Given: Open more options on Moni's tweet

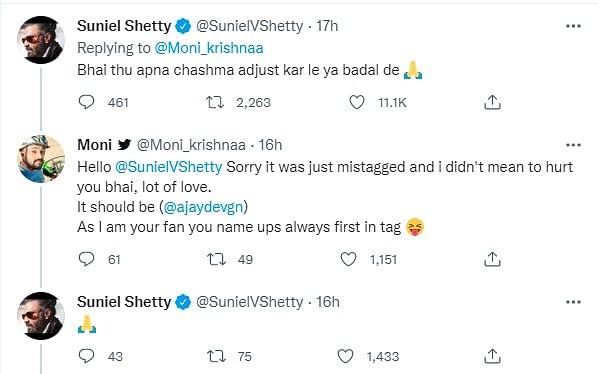Looking at the screenshot, I should 573,145.
